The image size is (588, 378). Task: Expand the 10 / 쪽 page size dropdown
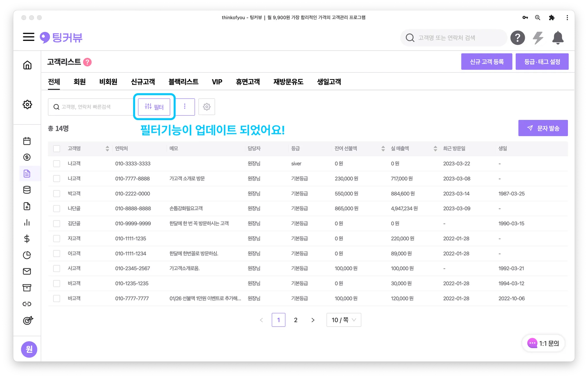click(344, 320)
